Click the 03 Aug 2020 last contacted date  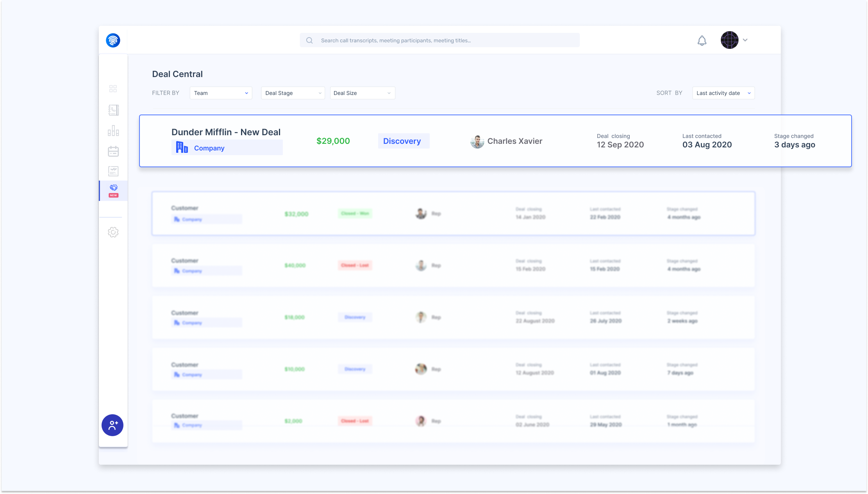pyautogui.click(x=707, y=145)
